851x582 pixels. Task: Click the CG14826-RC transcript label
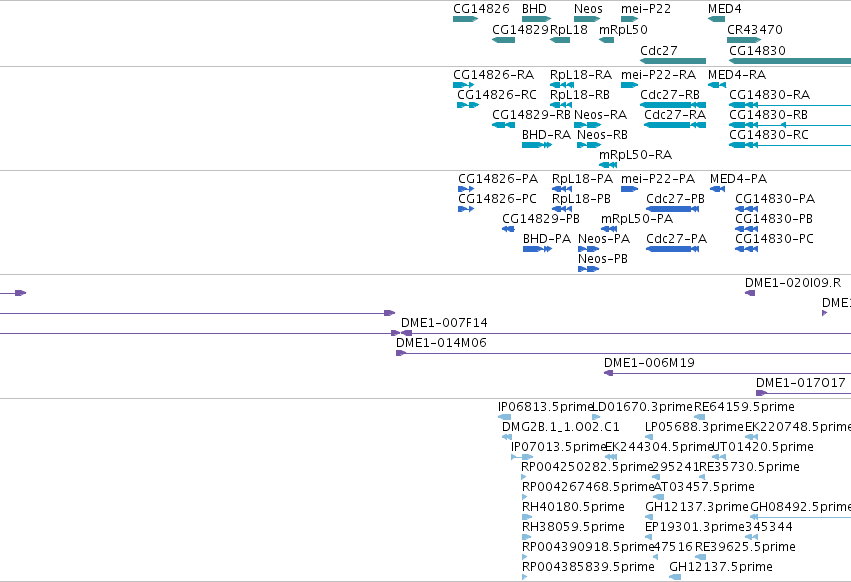click(x=497, y=94)
